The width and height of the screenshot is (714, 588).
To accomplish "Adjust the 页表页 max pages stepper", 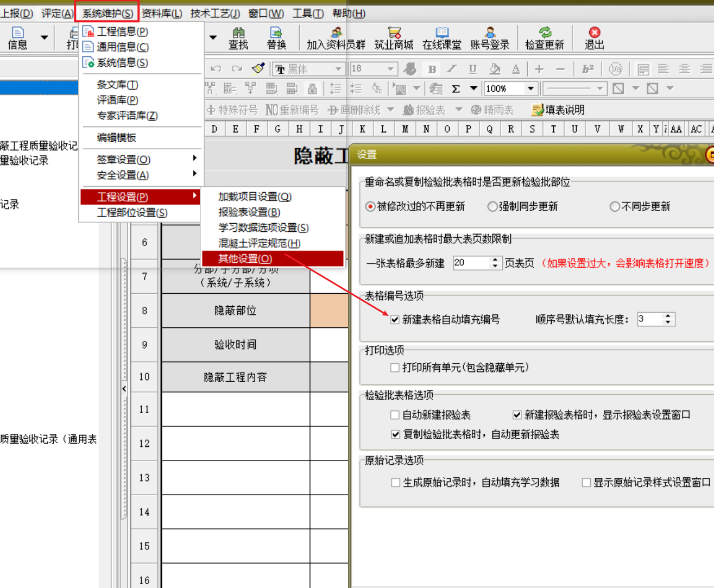I will tap(495, 263).
